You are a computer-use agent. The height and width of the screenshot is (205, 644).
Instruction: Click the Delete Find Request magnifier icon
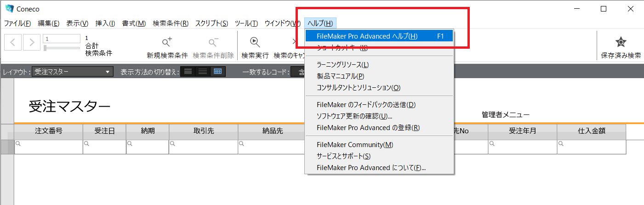pos(213,42)
